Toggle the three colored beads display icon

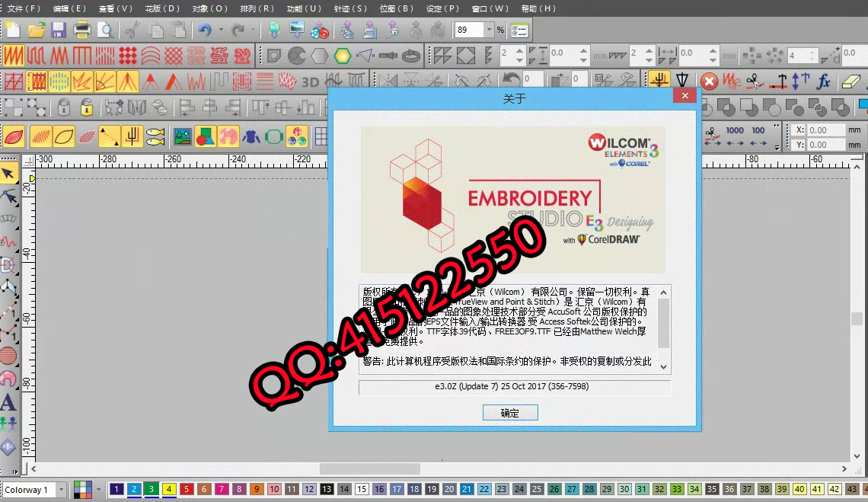click(x=297, y=136)
